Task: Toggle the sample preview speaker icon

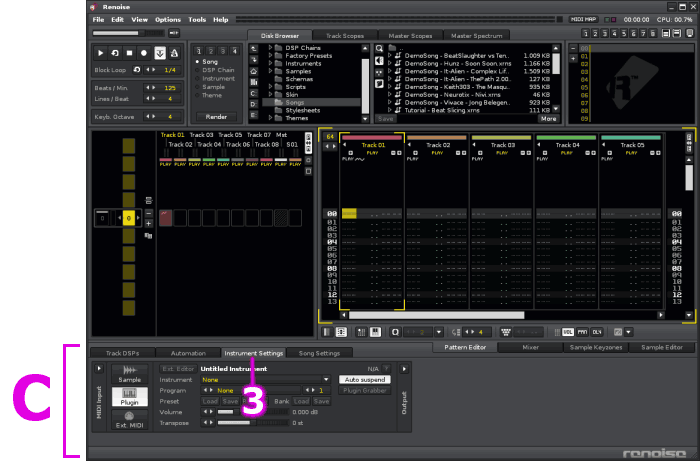Action: [379, 60]
